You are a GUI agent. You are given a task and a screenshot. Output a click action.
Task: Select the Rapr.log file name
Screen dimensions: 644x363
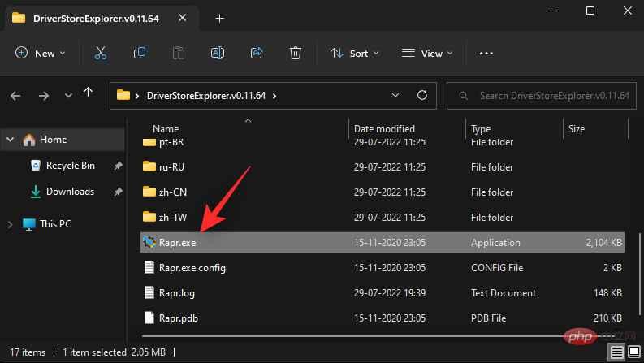pyautogui.click(x=176, y=293)
